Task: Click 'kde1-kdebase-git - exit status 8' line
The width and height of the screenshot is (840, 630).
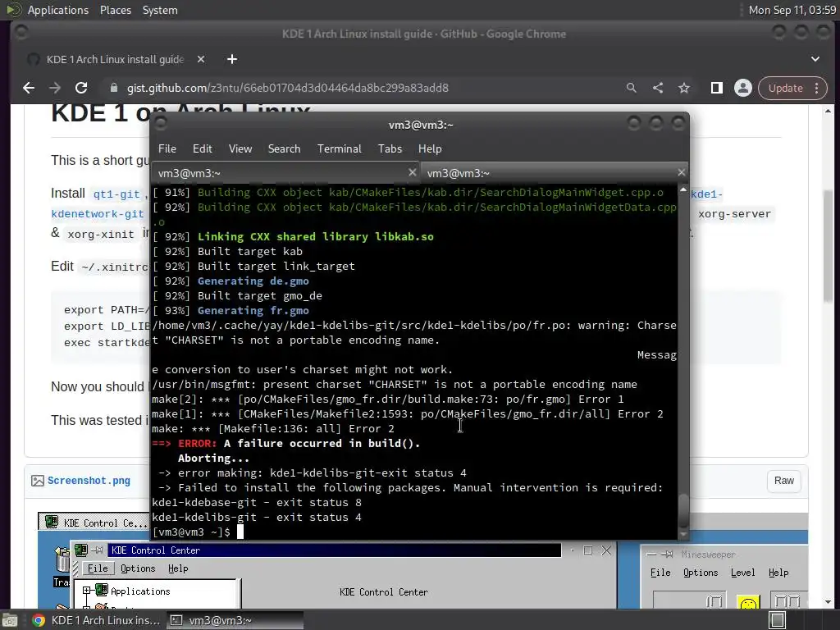Action: coord(257,503)
